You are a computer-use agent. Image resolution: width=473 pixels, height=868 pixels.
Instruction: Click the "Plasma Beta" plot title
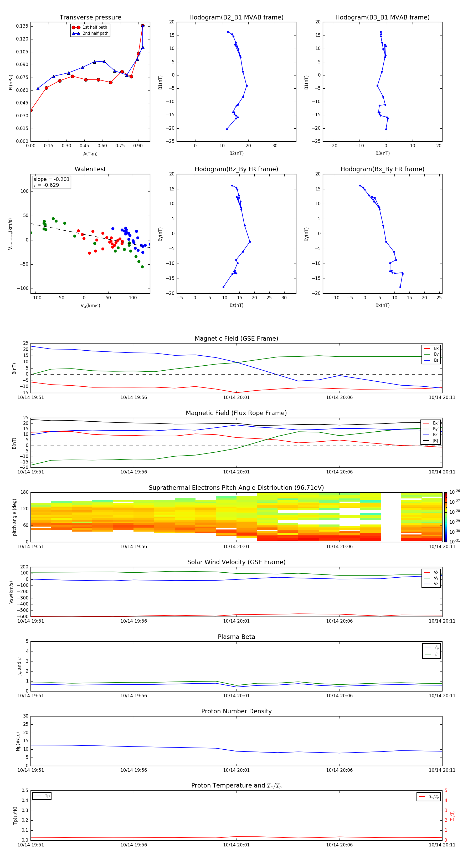point(236,637)
